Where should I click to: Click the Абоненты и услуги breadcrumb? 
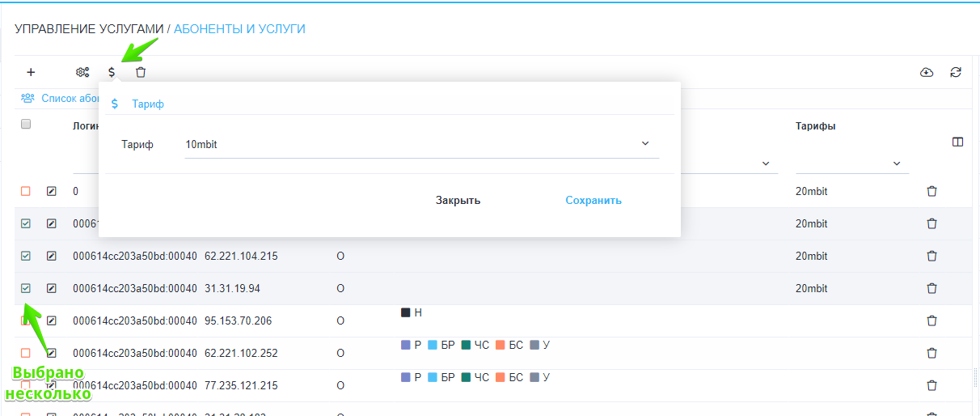point(239,29)
